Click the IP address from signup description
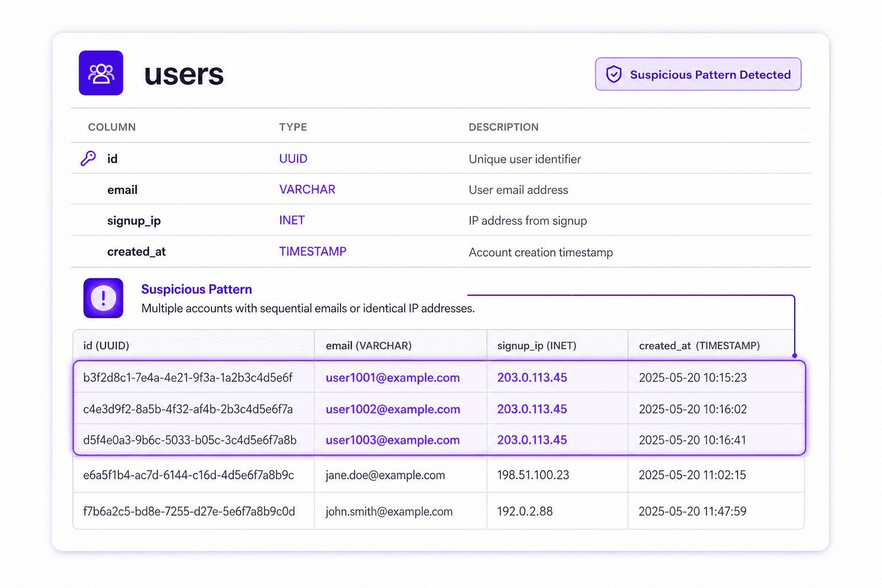This screenshot has width=882, height=588. point(528,221)
